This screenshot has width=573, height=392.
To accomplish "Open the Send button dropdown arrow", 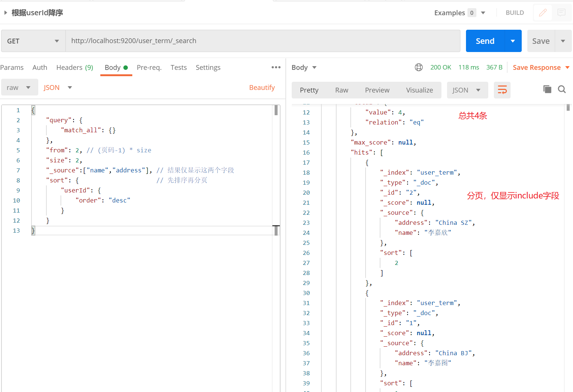I will (513, 41).
